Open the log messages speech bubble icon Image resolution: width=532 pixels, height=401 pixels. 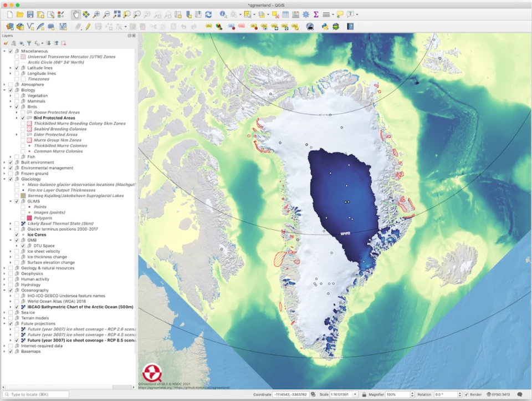tap(519, 394)
